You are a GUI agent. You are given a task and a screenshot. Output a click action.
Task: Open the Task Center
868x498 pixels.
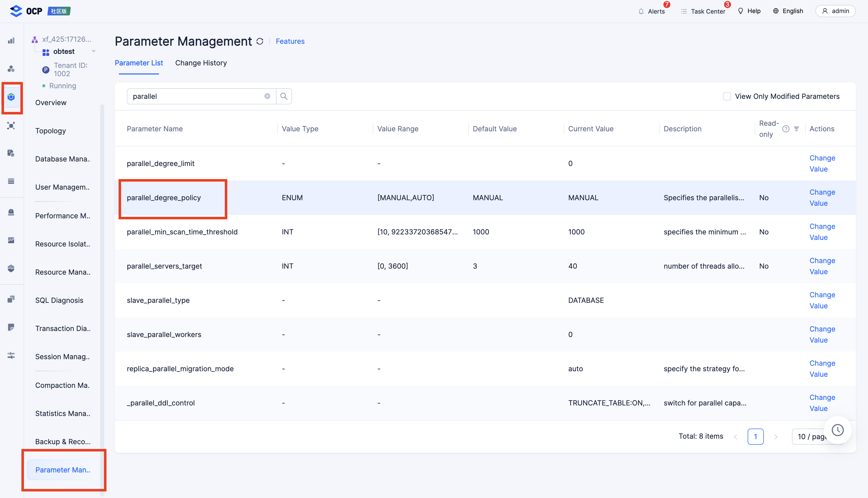(703, 11)
